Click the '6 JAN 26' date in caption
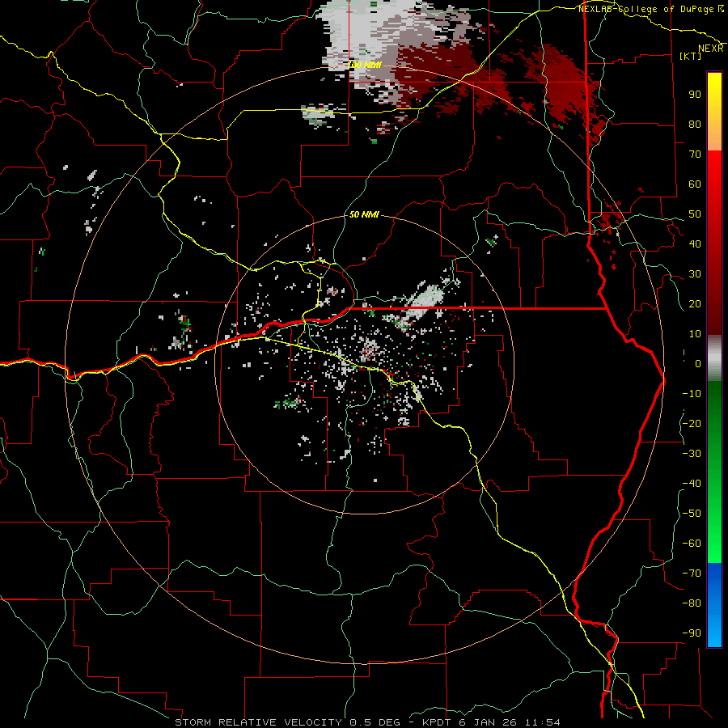Viewport: 728px width, 728px height. [488, 722]
